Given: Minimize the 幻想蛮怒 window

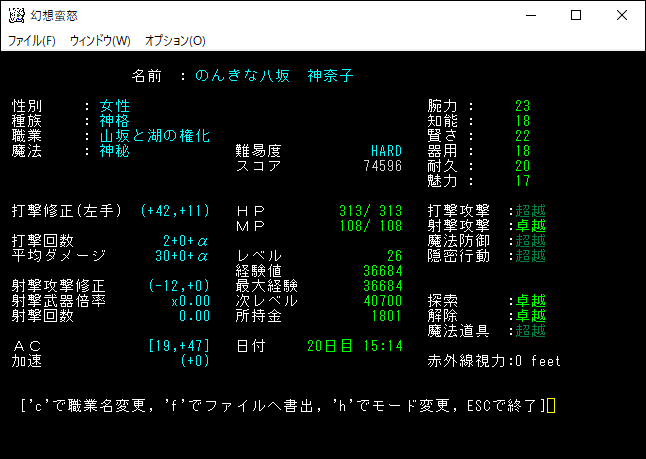Looking at the screenshot, I should pyautogui.click(x=529, y=15).
